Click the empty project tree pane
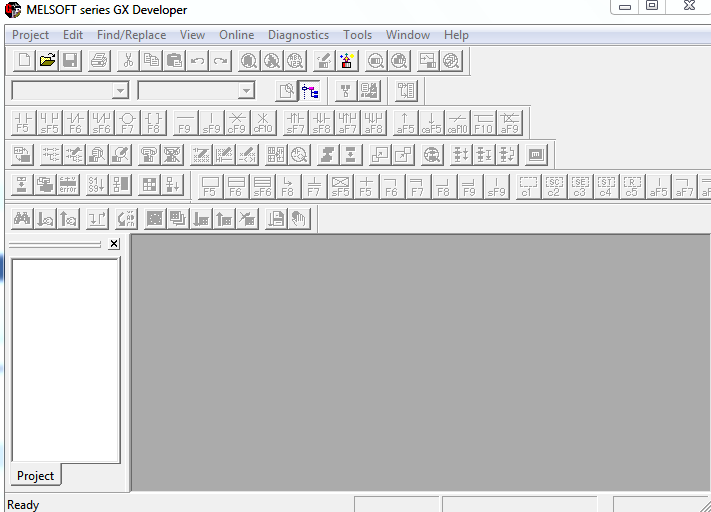Viewport: 711px width, 512px height. tap(65, 361)
